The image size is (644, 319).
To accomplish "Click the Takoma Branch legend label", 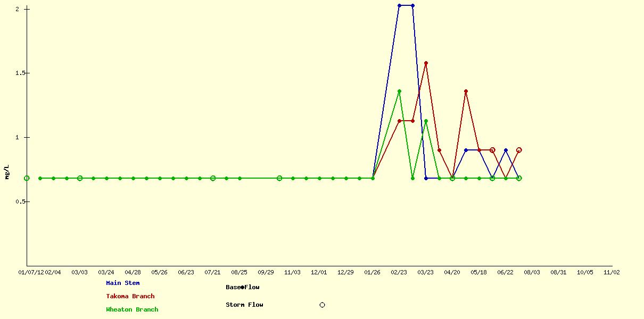I will point(130,297).
